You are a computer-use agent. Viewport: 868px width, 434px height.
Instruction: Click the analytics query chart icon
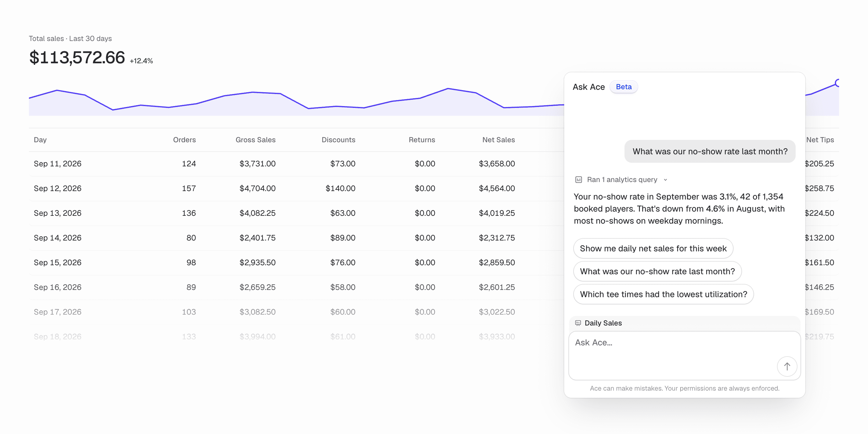pos(579,180)
